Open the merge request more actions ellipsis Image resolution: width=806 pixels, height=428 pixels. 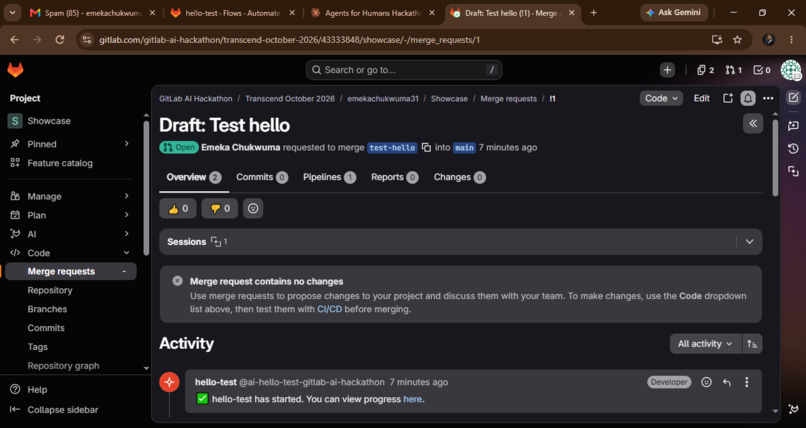coord(768,98)
